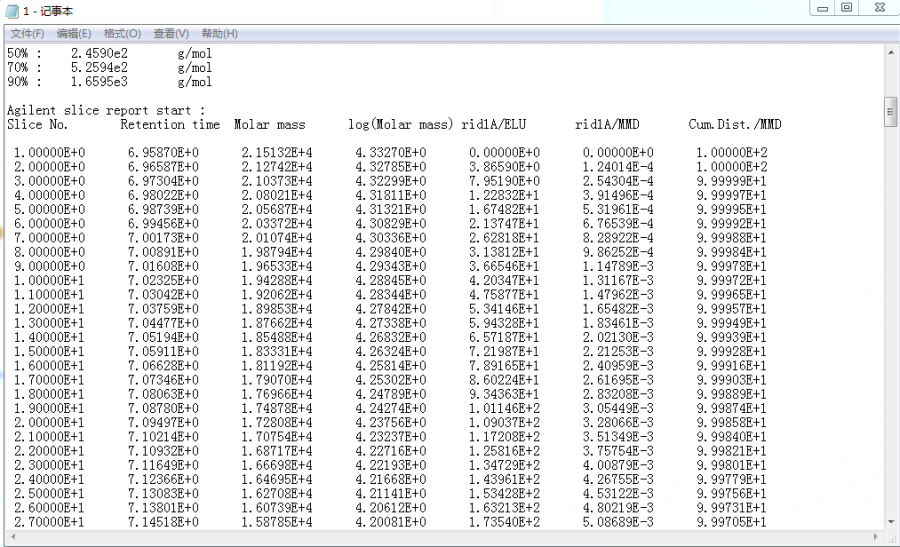Click rid1A/MMD value 9.86252E-4
The width and height of the screenshot is (900, 547).
[x=618, y=252]
